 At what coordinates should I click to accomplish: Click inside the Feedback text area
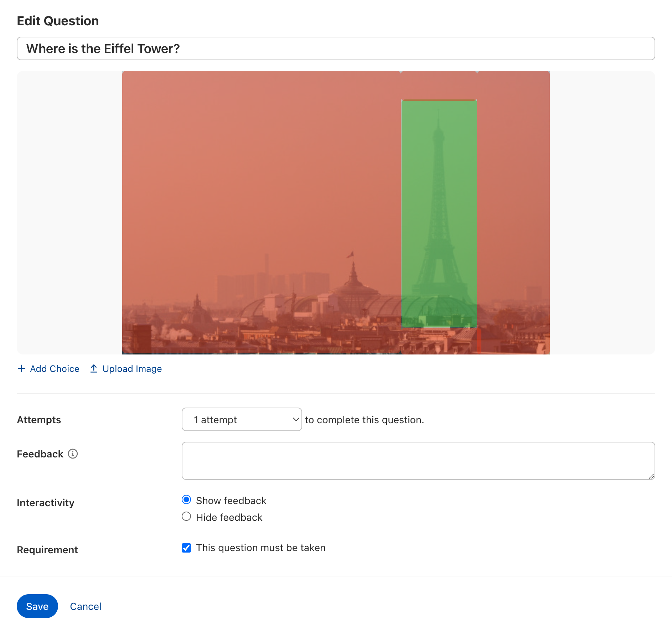click(x=418, y=461)
